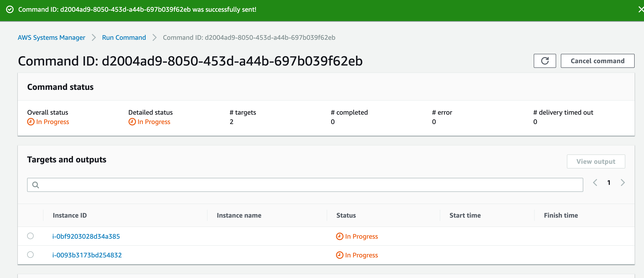Click the View output button
The height and width of the screenshot is (278, 644).
595,161
